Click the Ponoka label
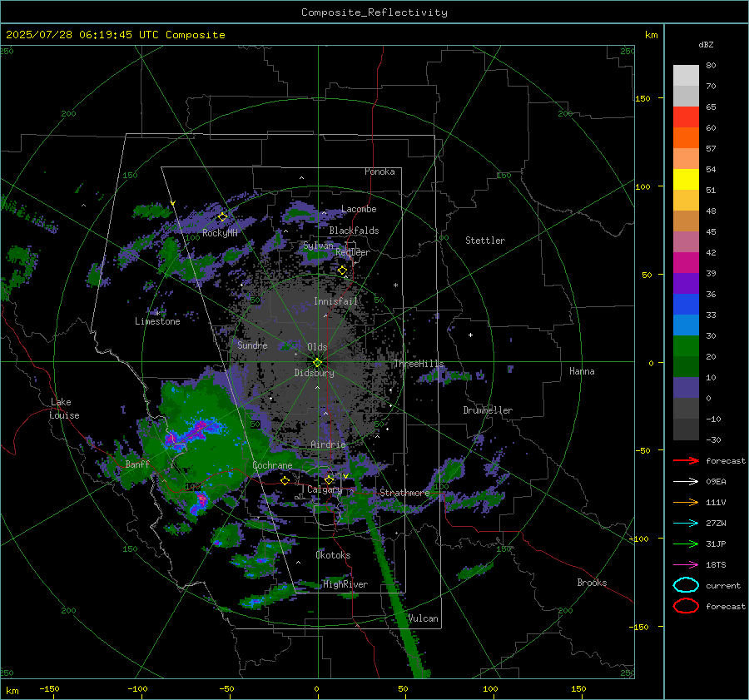749x700 pixels. 379,171
